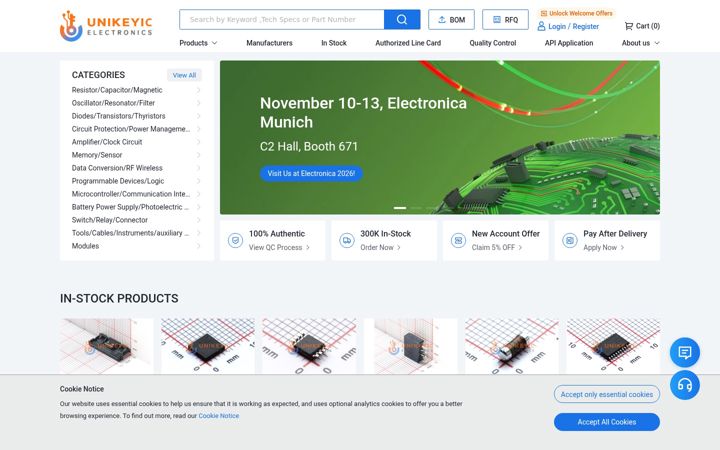720x450 pixels.
Task: Select the first banner slide indicator
Action: pyautogui.click(x=400, y=208)
